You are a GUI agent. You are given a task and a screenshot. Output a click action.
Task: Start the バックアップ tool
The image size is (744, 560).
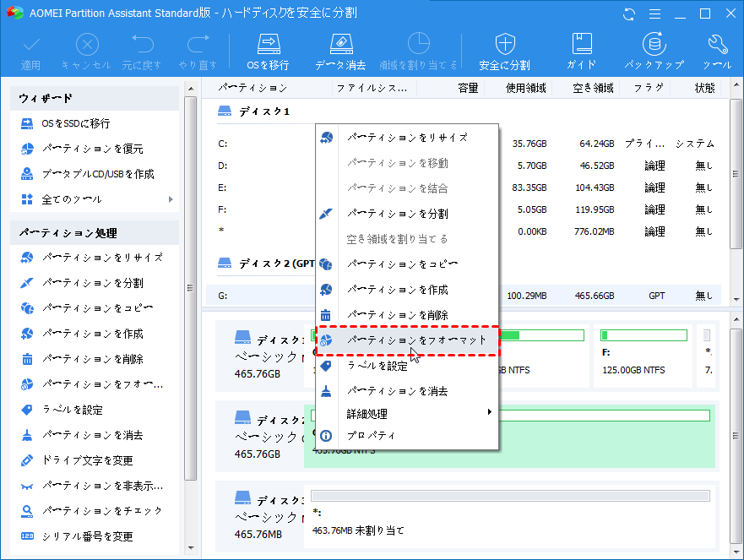pos(654,52)
